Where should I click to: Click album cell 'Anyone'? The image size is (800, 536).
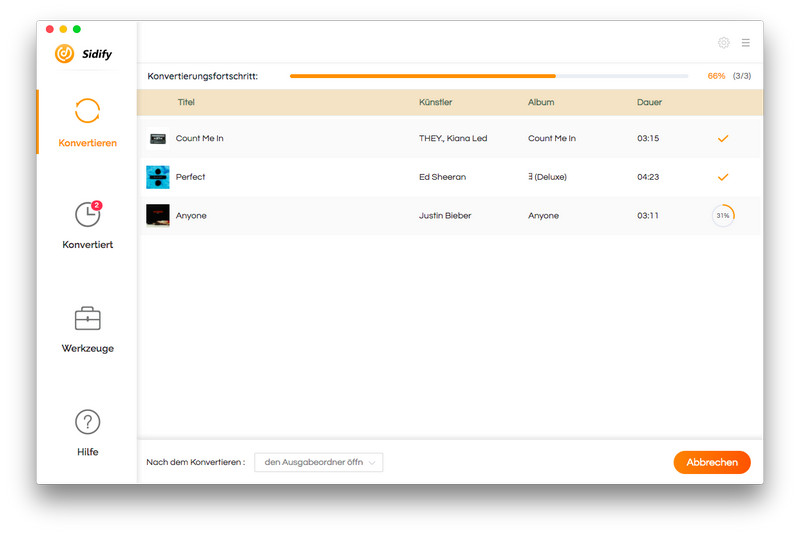tap(543, 216)
